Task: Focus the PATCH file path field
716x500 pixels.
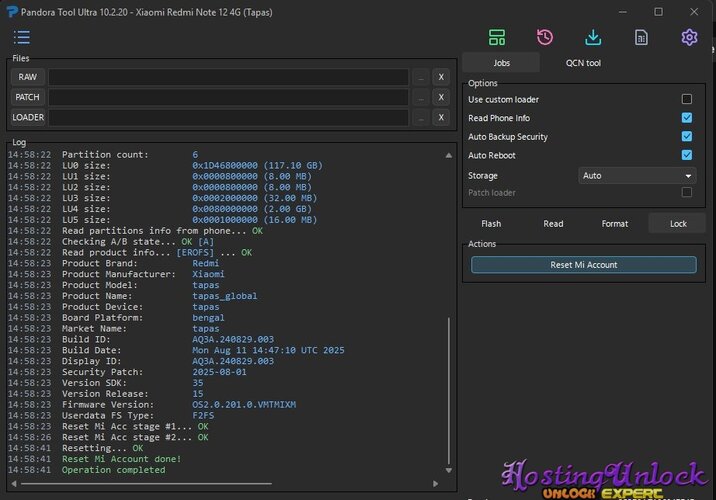Action: point(228,97)
